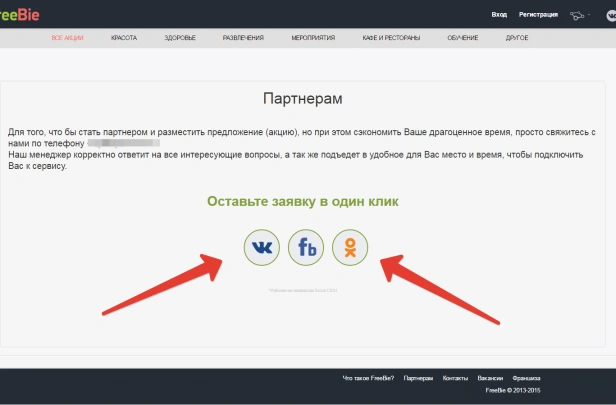
Task: Select the МЕРОПРИЯТИЯ category
Action: [313, 38]
